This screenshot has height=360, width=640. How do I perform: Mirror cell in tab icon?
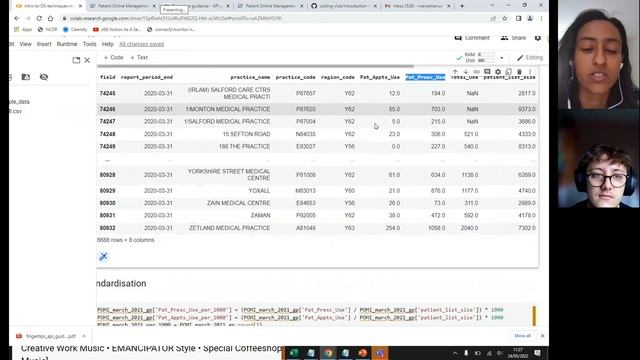[x=509, y=72]
